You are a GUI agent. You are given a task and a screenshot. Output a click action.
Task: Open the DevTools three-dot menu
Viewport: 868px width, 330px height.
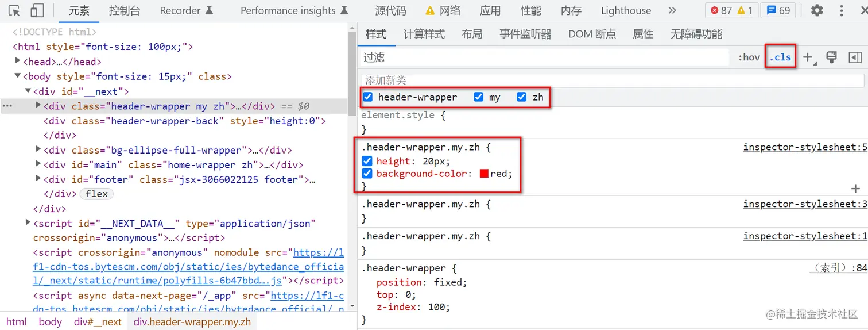click(842, 10)
